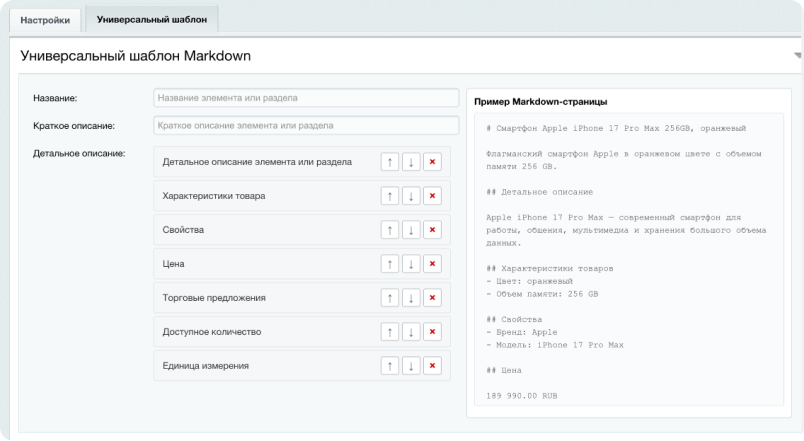Switch to the 'Настройки' tab
Screen dimensions: 804x441
point(45,19)
